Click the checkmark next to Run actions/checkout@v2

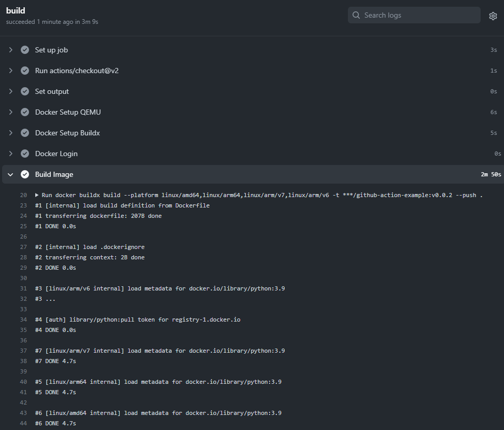24,71
